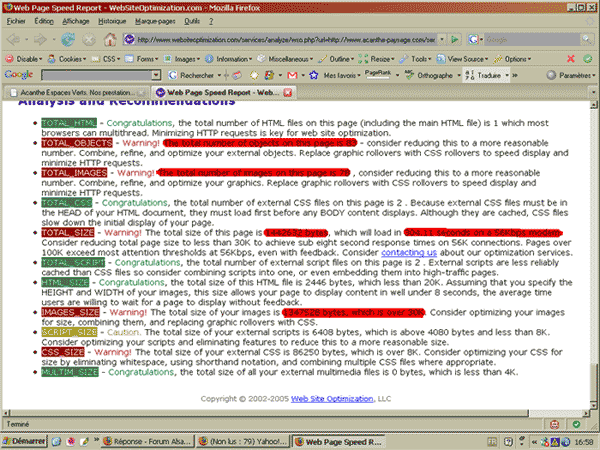This screenshot has height=450, width=600.
Task: Open Mes favoris menu
Action: click(x=342, y=75)
